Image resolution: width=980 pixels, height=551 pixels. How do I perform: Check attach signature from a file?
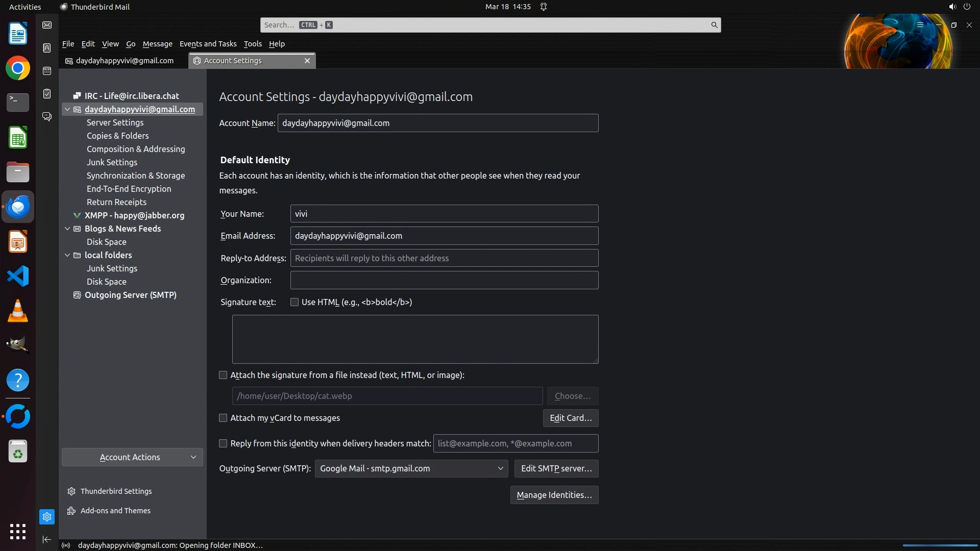coord(223,375)
